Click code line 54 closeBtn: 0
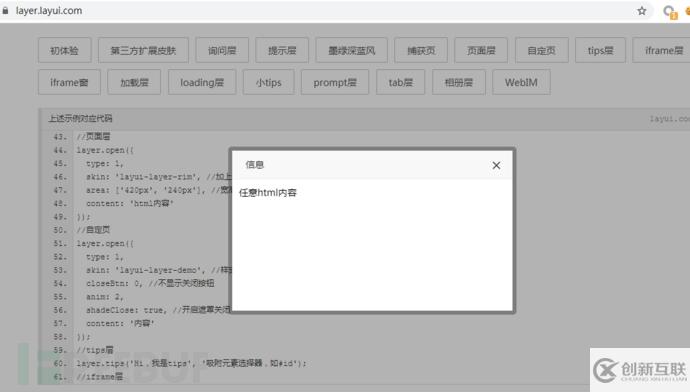Viewport: 690px width, 392px height. pyautogui.click(x=150, y=283)
